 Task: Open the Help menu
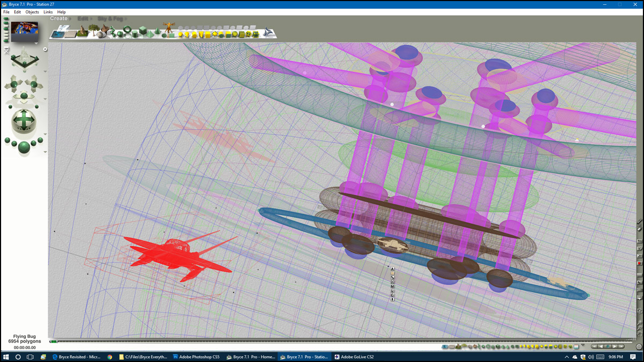61,12
